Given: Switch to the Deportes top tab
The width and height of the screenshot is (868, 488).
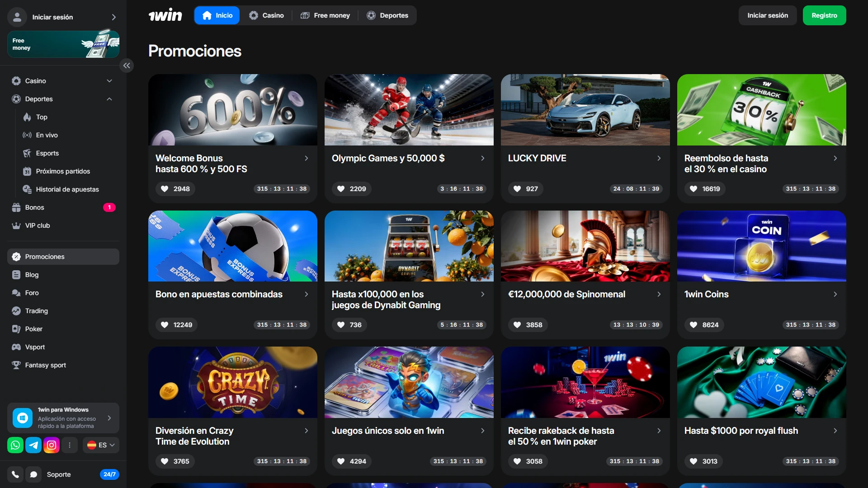Looking at the screenshot, I should [387, 15].
